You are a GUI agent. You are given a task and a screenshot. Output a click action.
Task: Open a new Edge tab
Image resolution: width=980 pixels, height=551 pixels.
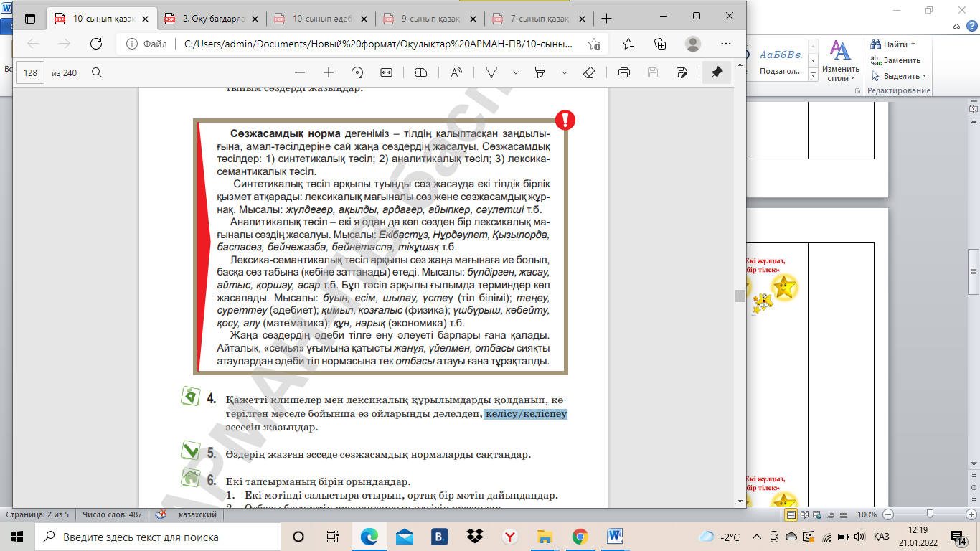pos(606,19)
